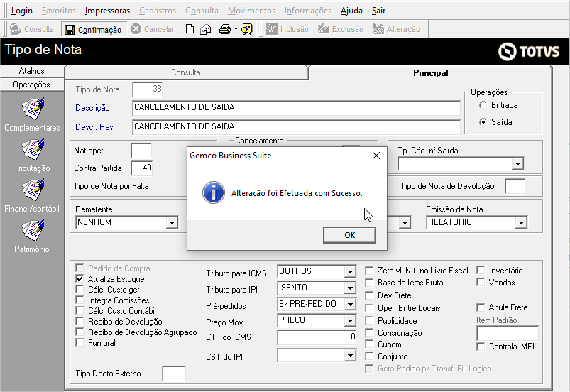Enable the Integra Comissões checkbox
Image resolution: width=570 pixels, height=392 pixels.
80,300
